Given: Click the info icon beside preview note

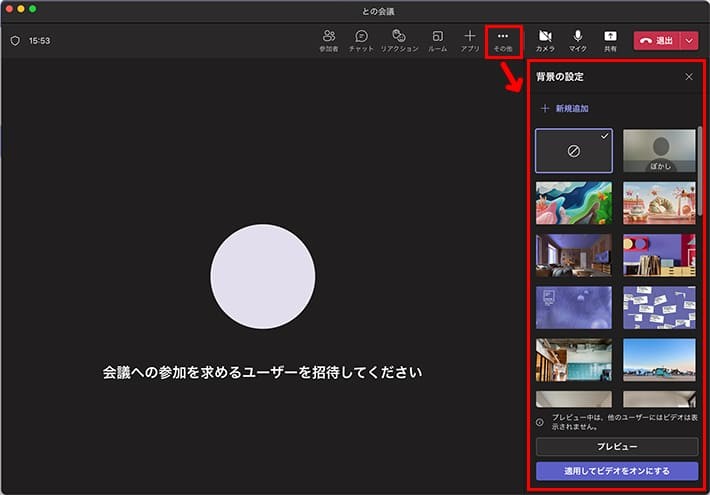Looking at the screenshot, I should pos(540,422).
